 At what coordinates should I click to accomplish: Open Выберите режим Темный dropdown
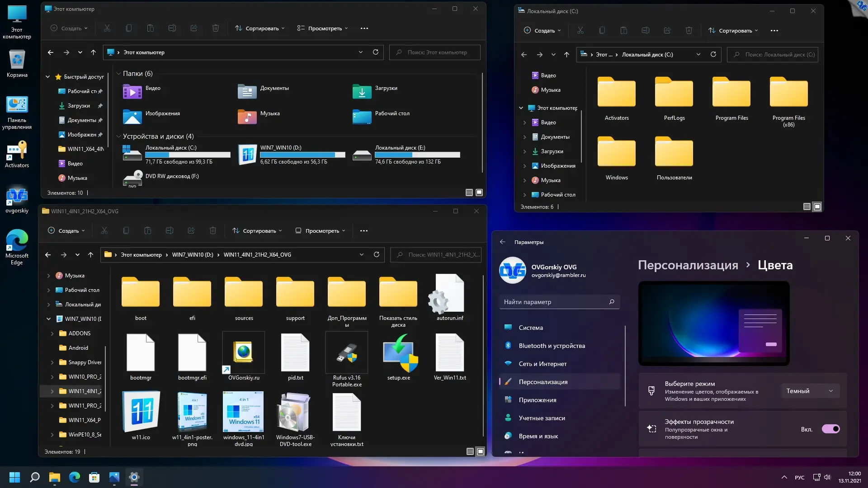coord(810,391)
